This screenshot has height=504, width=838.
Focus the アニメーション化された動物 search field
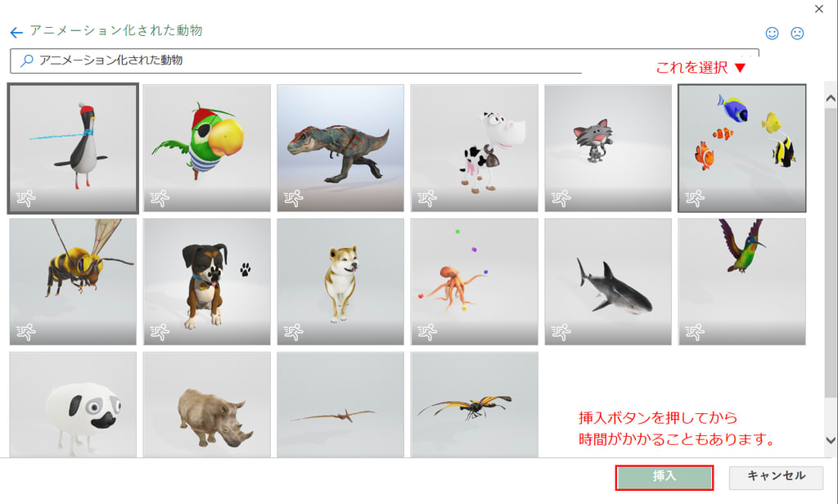[385, 61]
